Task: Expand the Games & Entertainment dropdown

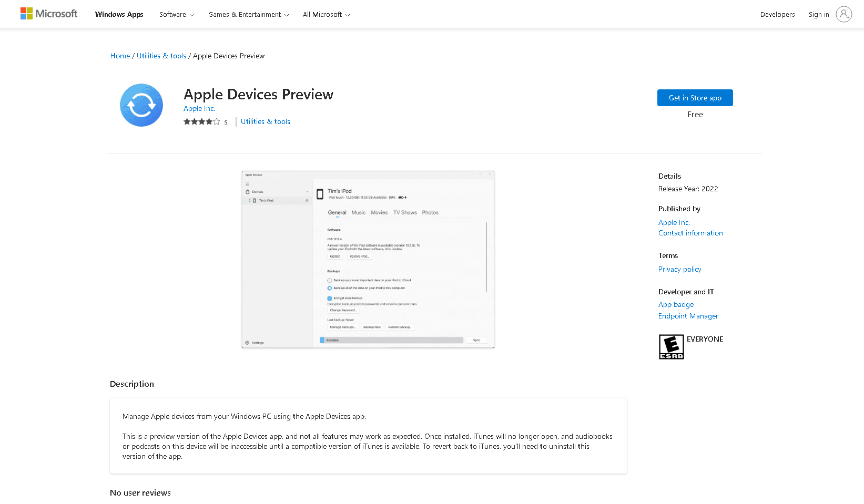Action: [x=248, y=15]
